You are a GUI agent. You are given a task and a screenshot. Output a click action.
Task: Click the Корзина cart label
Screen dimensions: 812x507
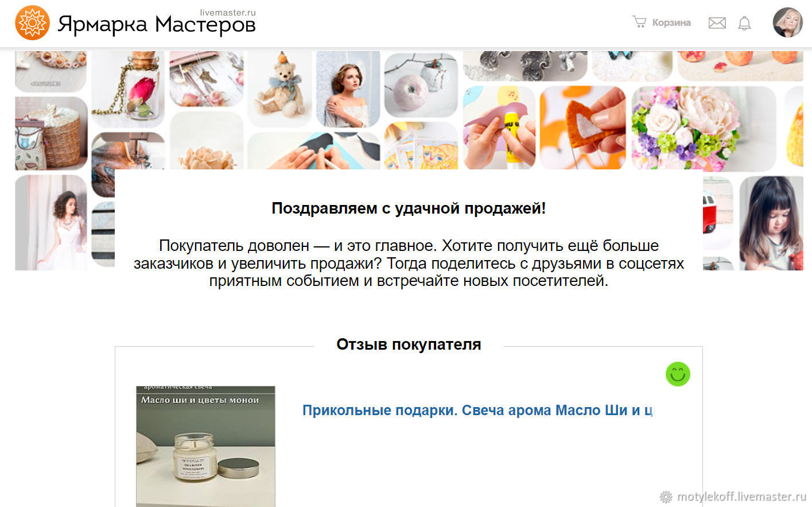671,22
